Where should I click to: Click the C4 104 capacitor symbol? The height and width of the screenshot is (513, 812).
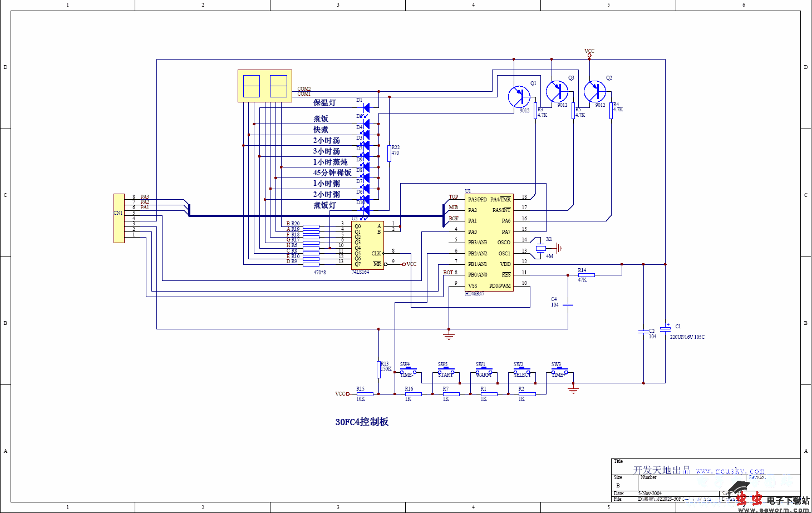[x=568, y=304]
